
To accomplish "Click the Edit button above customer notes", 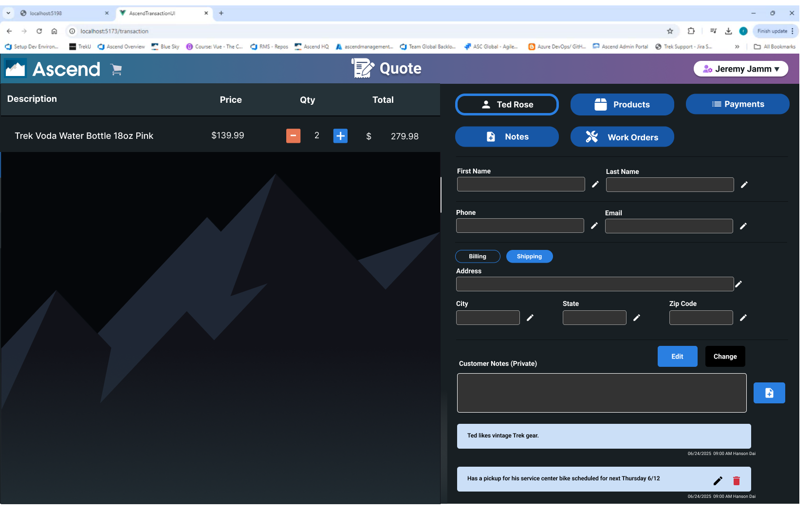I will [x=677, y=356].
